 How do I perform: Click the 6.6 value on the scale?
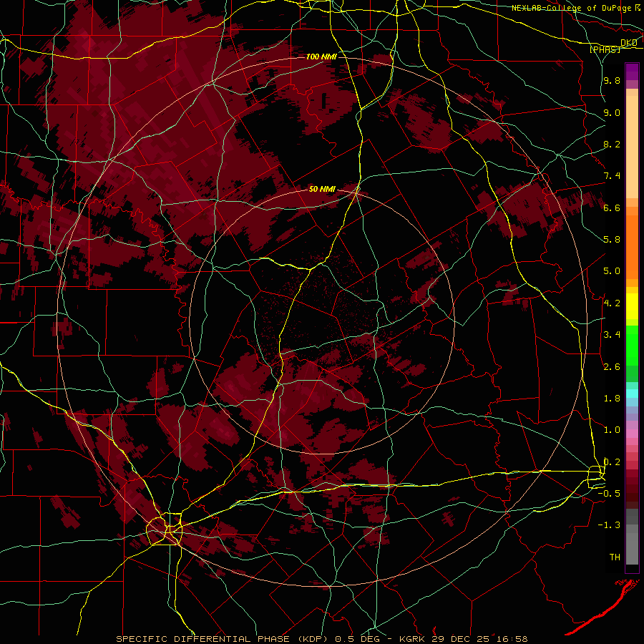click(x=612, y=208)
